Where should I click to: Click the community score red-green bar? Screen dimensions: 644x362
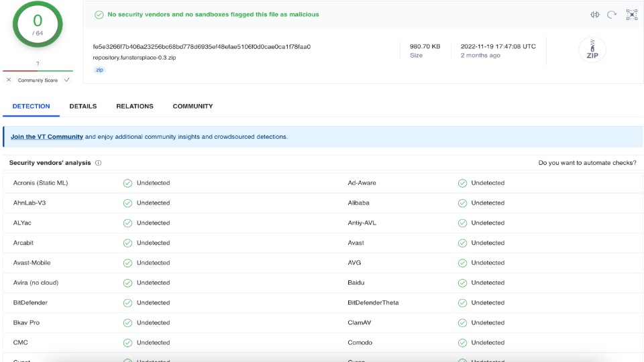(x=38, y=71)
